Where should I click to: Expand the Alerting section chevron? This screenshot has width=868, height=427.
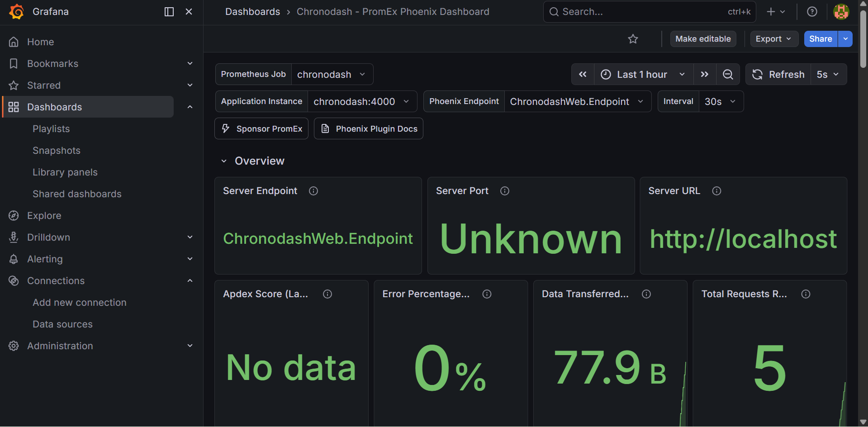pos(190,259)
